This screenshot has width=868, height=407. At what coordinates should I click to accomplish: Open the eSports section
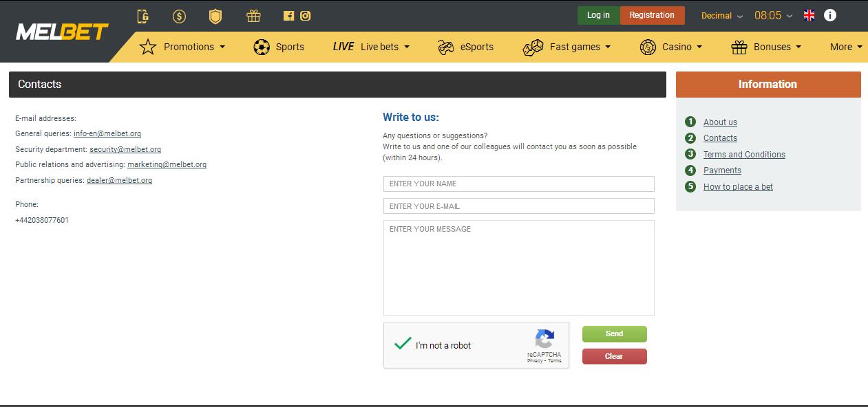[x=477, y=47]
